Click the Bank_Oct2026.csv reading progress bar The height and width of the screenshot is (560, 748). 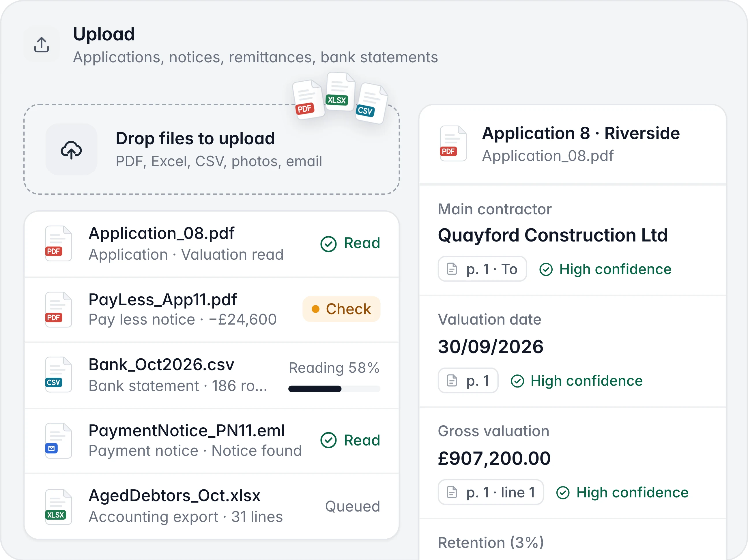point(334,389)
